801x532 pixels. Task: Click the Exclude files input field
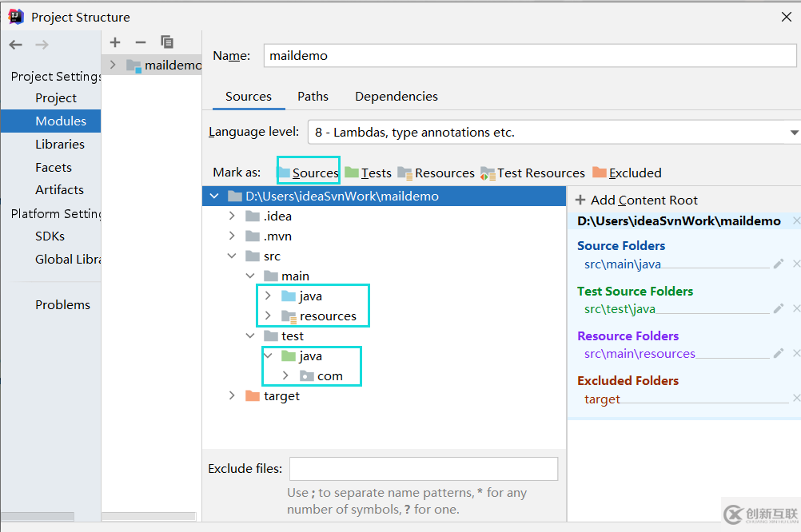[423, 468]
